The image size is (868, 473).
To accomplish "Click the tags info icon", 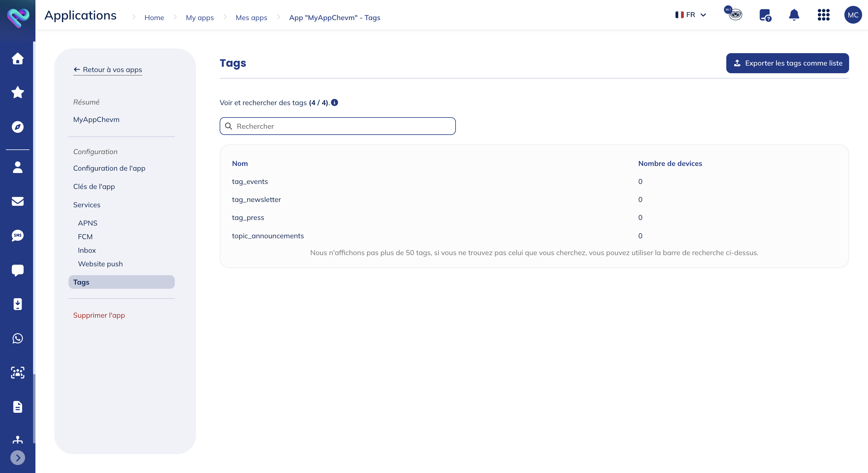I will tap(334, 102).
